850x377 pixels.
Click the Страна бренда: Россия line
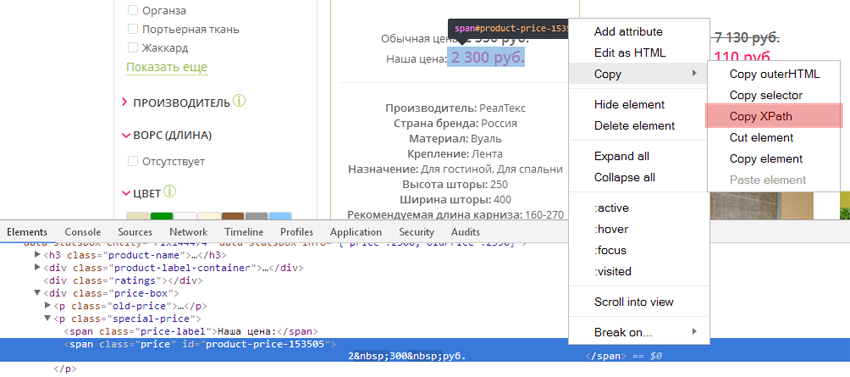pos(455,123)
